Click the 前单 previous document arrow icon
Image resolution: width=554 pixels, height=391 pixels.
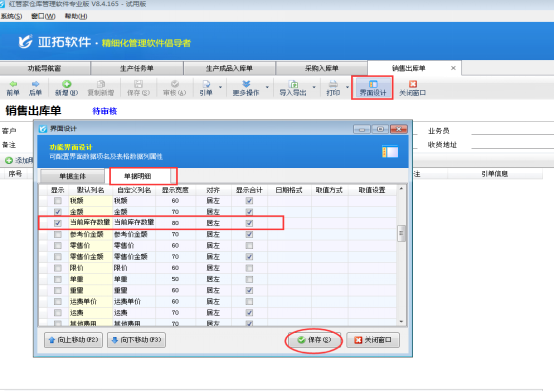coord(13,84)
